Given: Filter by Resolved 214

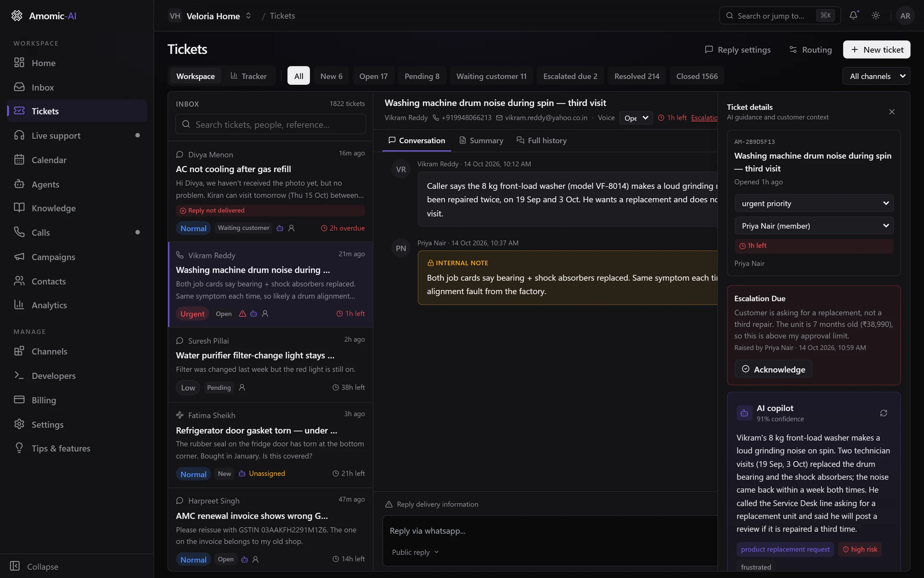Looking at the screenshot, I should (637, 76).
